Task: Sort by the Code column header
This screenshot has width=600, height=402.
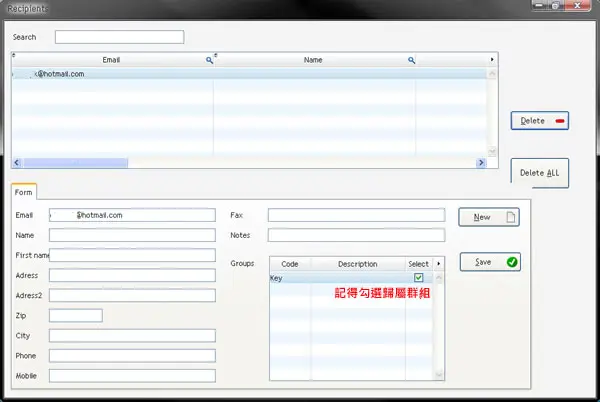Action: (x=290, y=264)
